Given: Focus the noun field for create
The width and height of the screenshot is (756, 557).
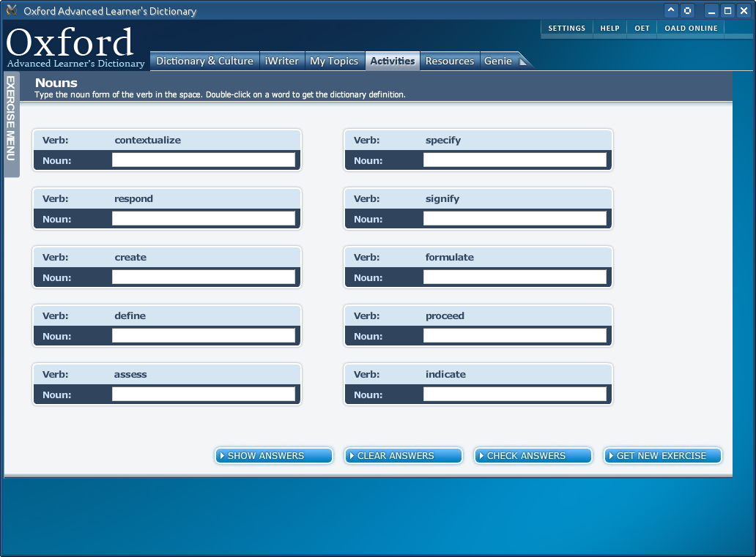Looking at the screenshot, I should coord(204,277).
